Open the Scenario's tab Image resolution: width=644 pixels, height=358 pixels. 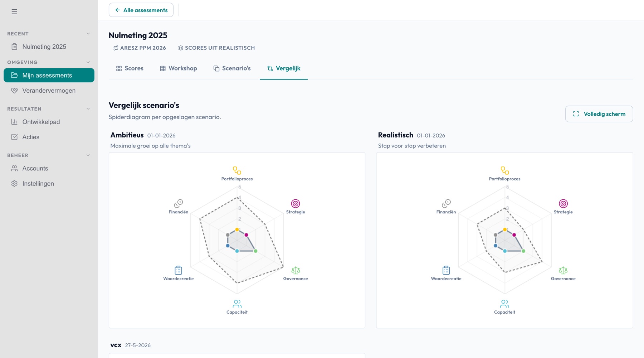pos(232,68)
